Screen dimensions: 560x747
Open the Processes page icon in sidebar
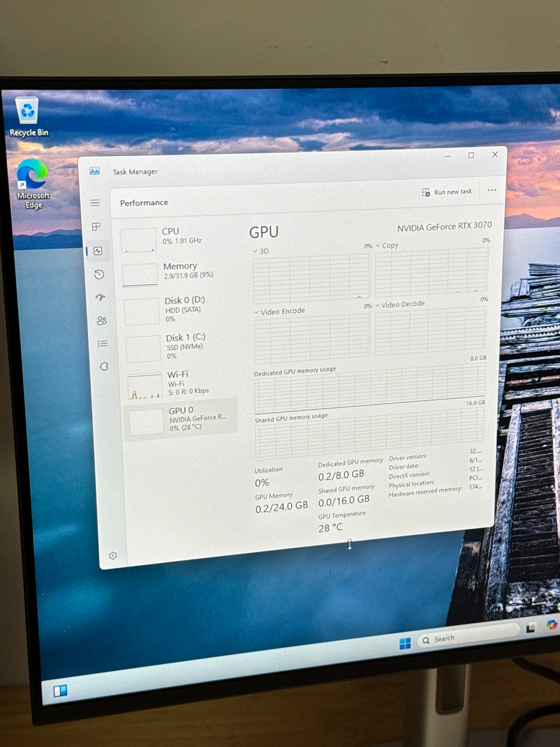pos(96,227)
